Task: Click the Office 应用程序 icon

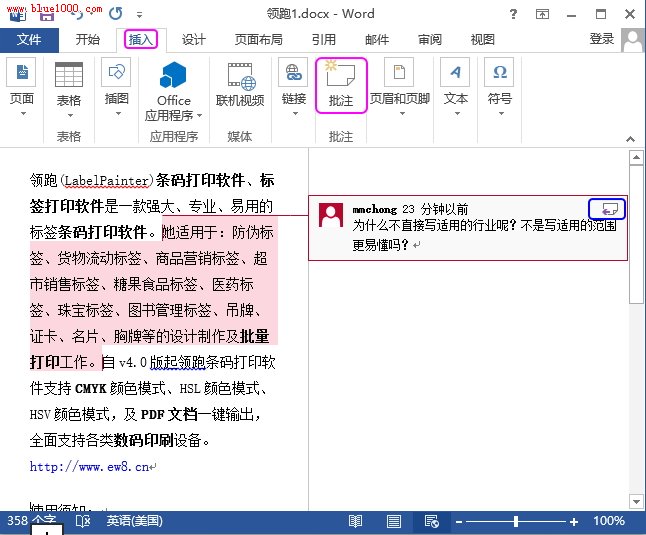Action: pos(173,75)
